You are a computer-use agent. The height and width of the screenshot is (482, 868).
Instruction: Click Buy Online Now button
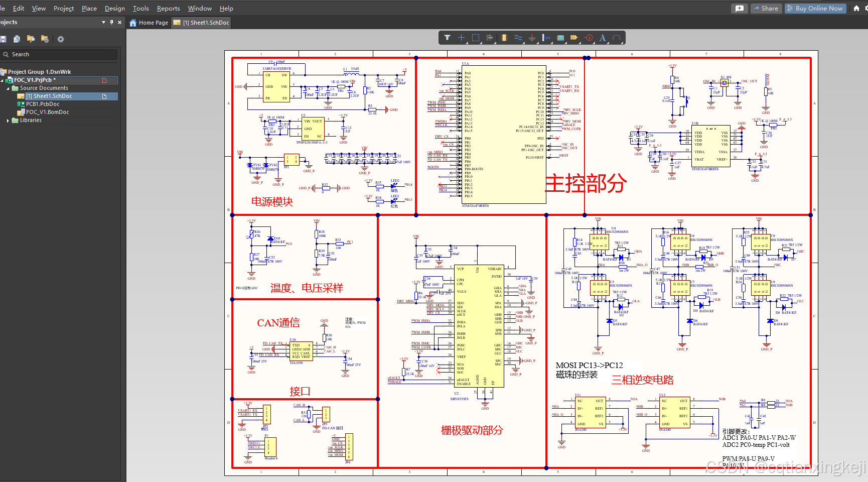pos(815,9)
